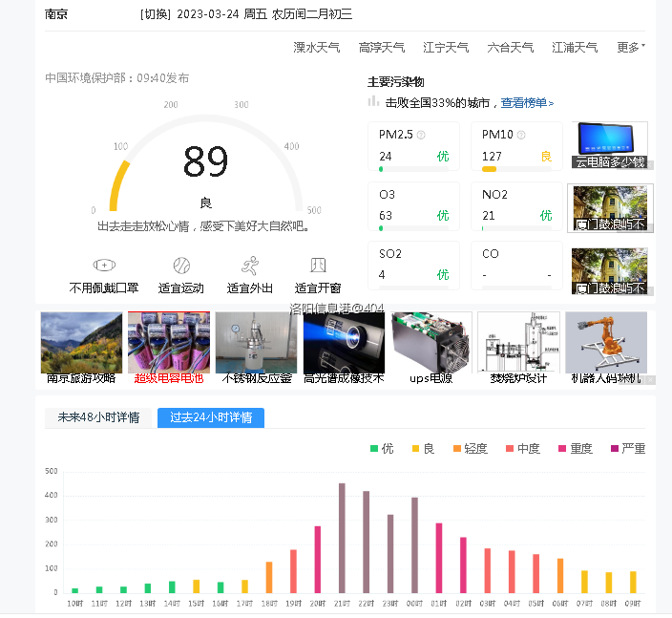
Task: Click the 不用佩戴口罩 label
Action: click(x=104, y=288)
